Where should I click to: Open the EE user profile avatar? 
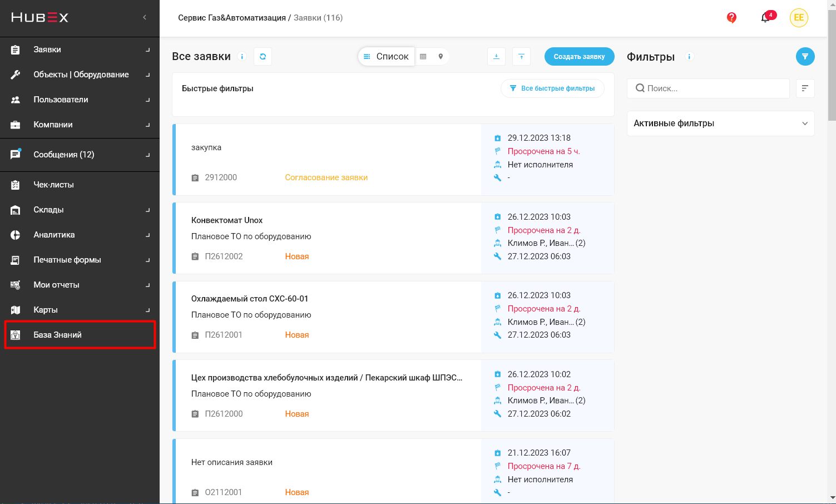(x=799, y=18)
